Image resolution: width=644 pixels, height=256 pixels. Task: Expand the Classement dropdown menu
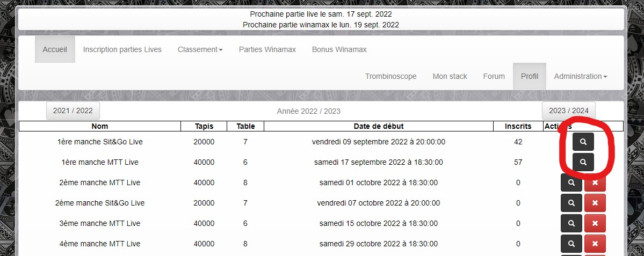[200, 49]
